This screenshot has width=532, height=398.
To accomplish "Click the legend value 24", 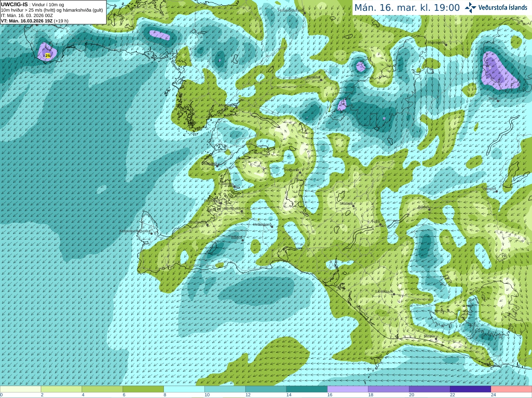I will pyautogui.click(x=493, y=395).
